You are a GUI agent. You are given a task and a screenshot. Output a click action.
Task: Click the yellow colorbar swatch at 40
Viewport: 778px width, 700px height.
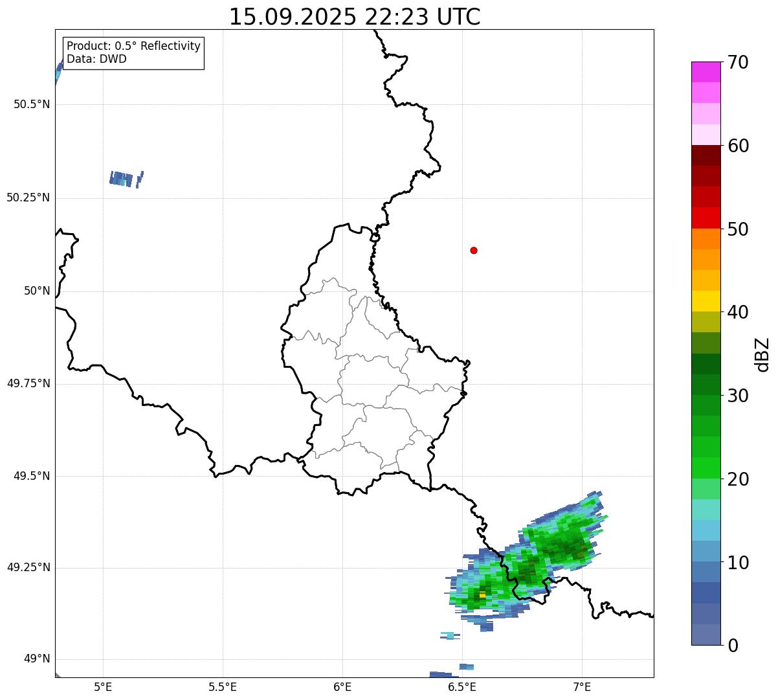706,301
